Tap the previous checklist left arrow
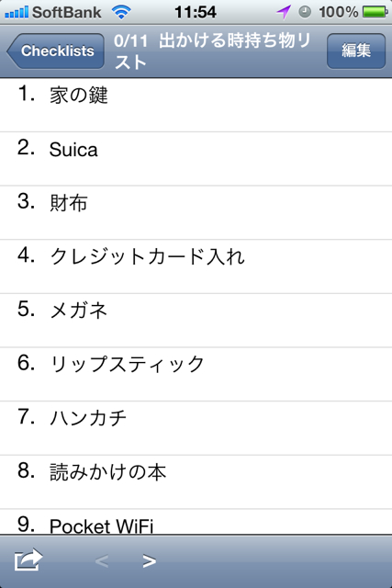Image resolution: width=392 pixels, height=588 pixels. point(102,560)
